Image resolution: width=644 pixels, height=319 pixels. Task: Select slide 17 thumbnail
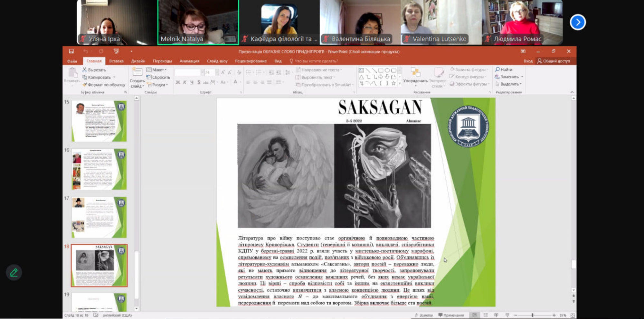[99, 217]
